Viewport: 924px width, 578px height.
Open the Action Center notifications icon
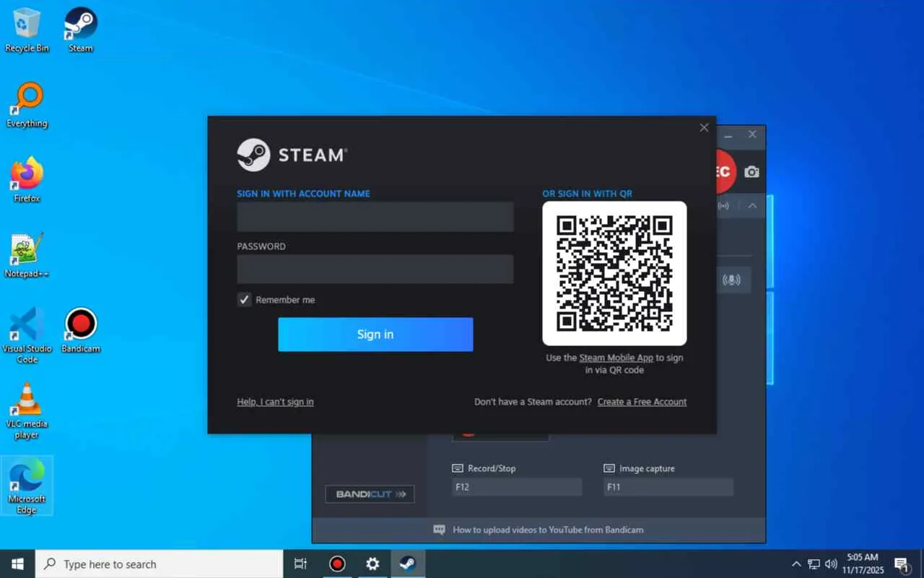coord(901,564)
